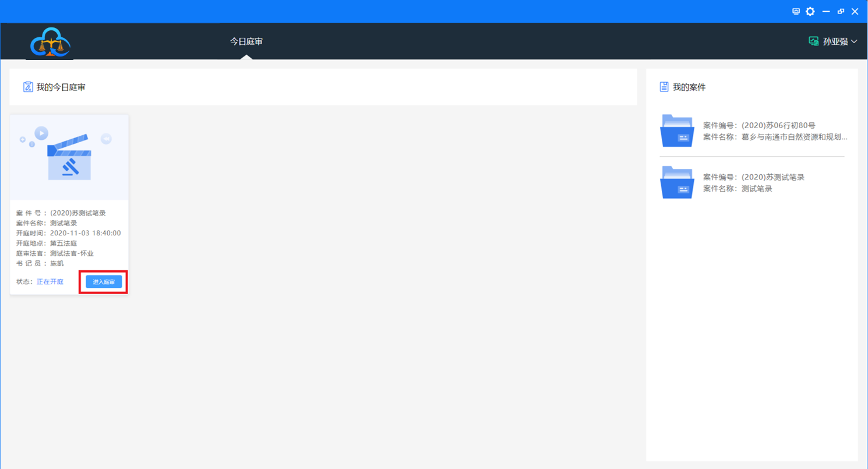The image size is (868, 469).
Task: Switch to the 今日庭审 tab
Action: [x=246, y=41]
